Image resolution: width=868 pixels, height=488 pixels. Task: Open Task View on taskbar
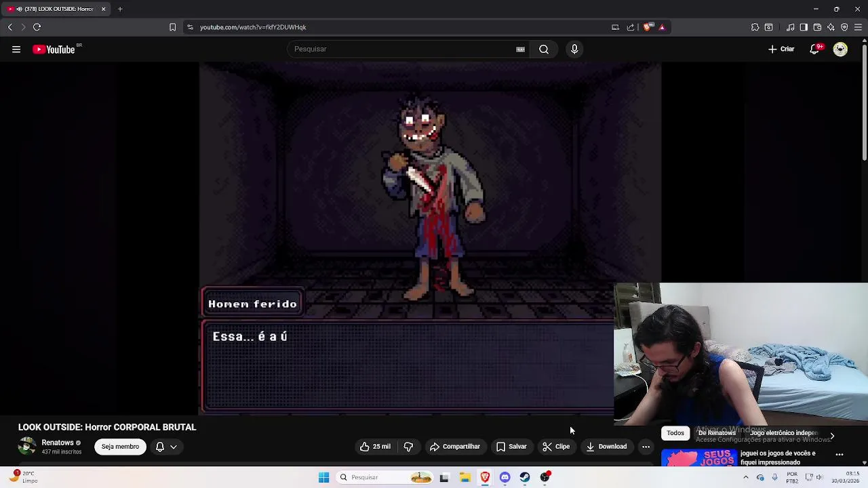click(444, 478)
